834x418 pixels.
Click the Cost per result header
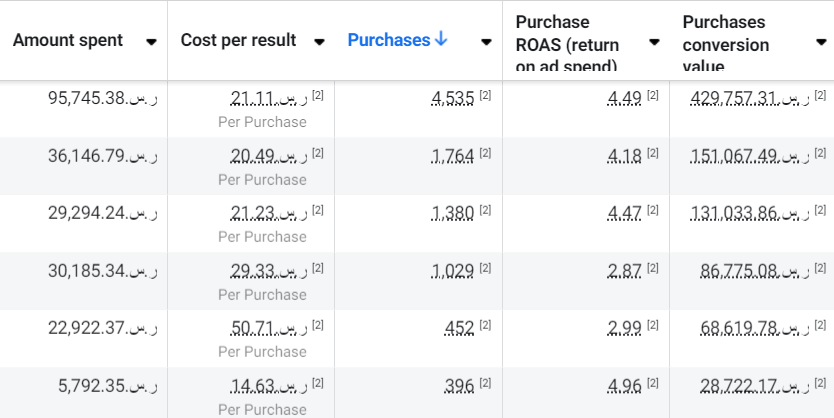(x=238, y=40)
